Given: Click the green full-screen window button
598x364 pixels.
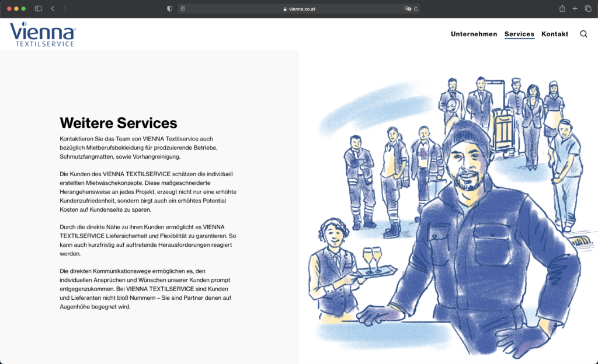Looking at the screenshot, I should tap(23, 9).
